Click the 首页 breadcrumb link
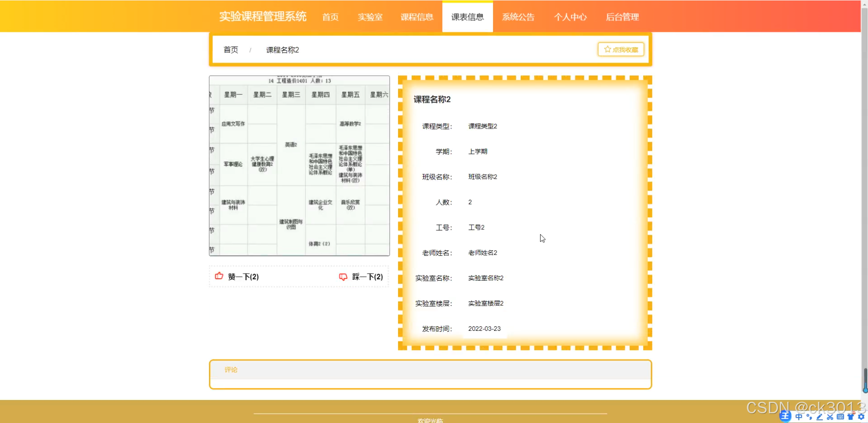Viewport: 868px width, 423px height. click(x=231, y=50)
